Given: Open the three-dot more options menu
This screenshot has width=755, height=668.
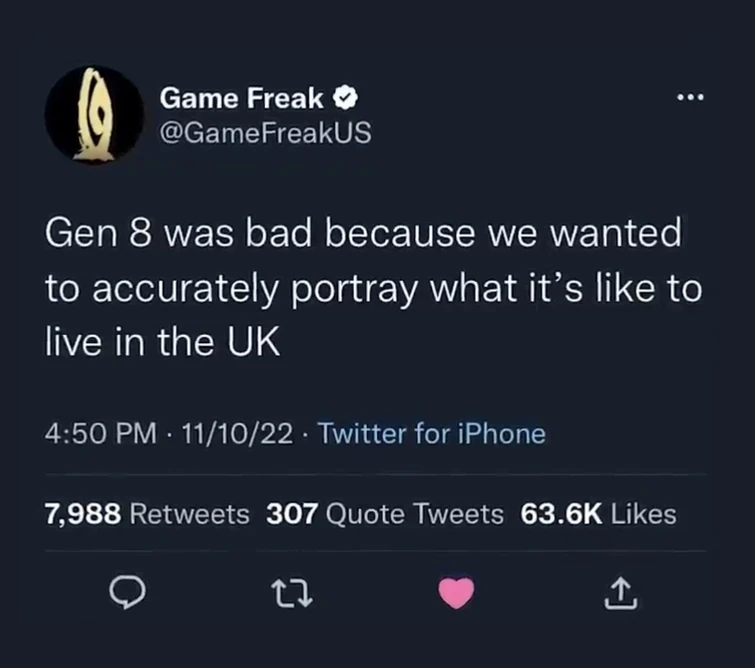Looking at the screenshot, I should (x=690, y=98).
